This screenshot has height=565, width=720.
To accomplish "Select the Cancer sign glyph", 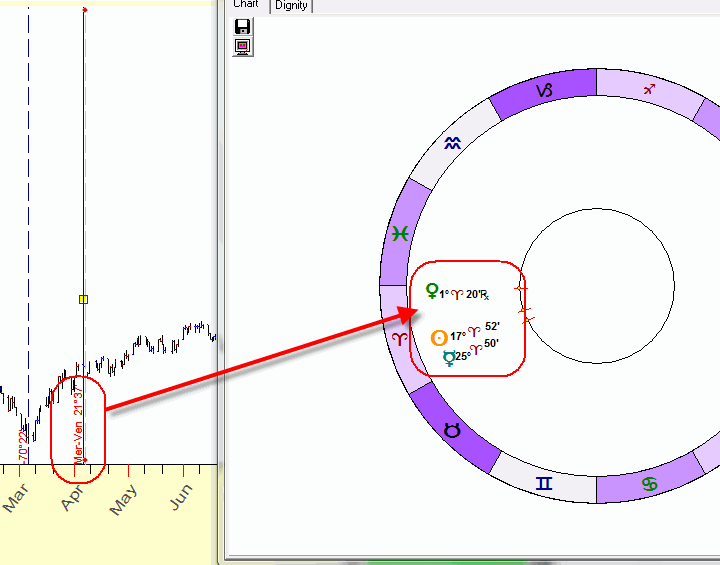I will click(650, 485).
